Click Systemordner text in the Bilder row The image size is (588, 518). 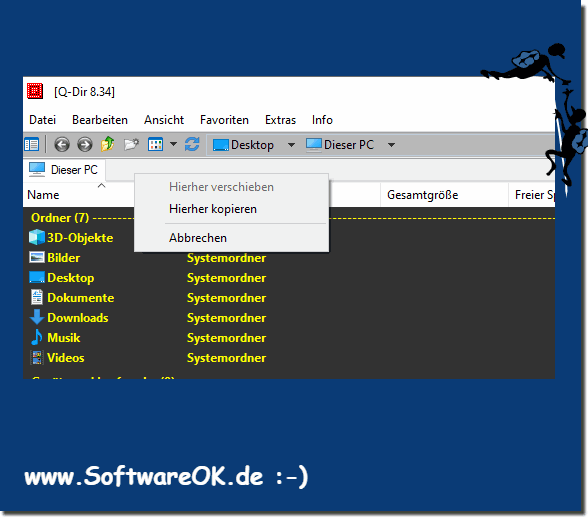pyautogui.click(x=226, y=258)
